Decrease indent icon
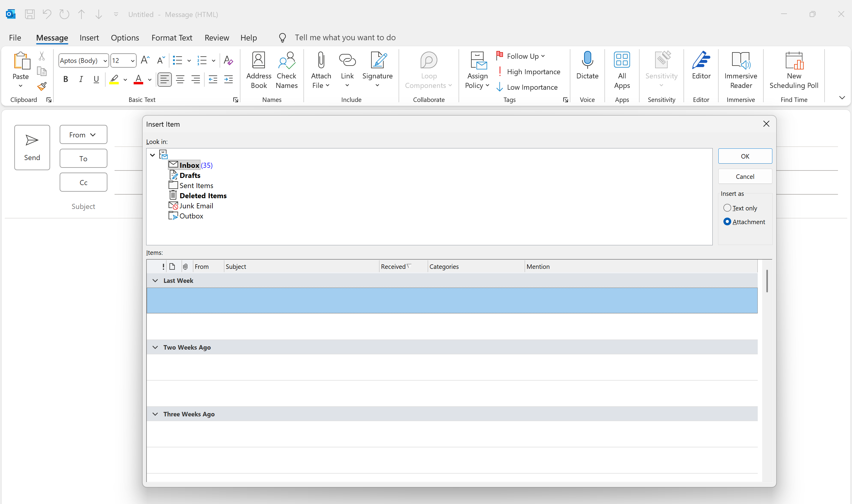The width and height of the screenshot is (852, 504). [x=213, y=80]
